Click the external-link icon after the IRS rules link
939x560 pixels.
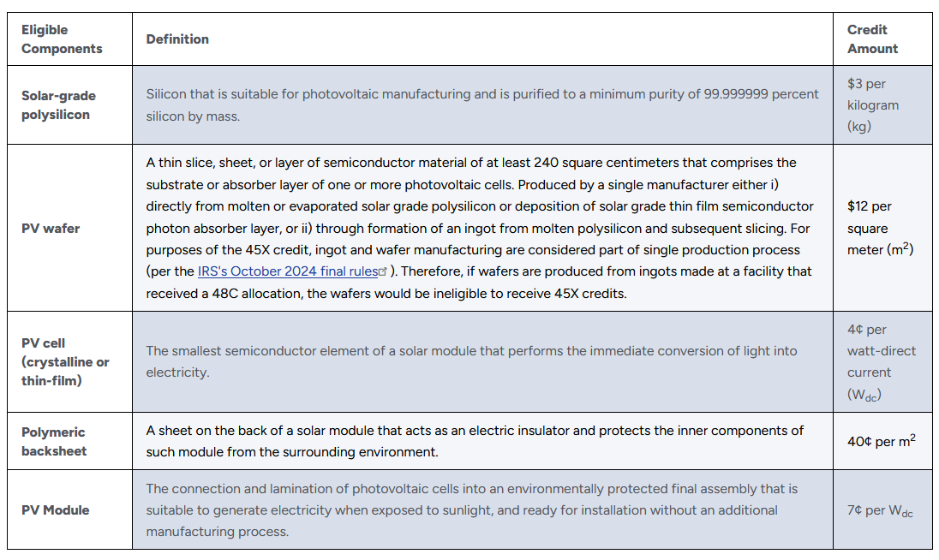[384, 271]
